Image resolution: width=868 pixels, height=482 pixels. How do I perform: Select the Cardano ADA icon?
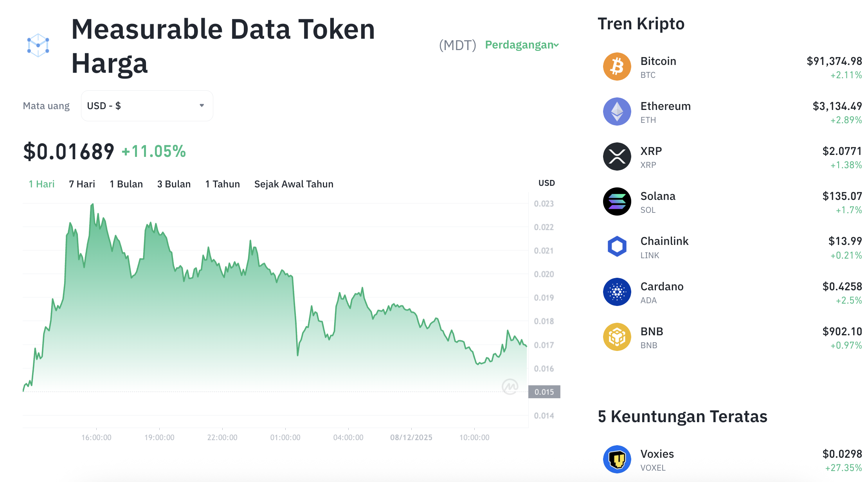(x=617, y=291)
